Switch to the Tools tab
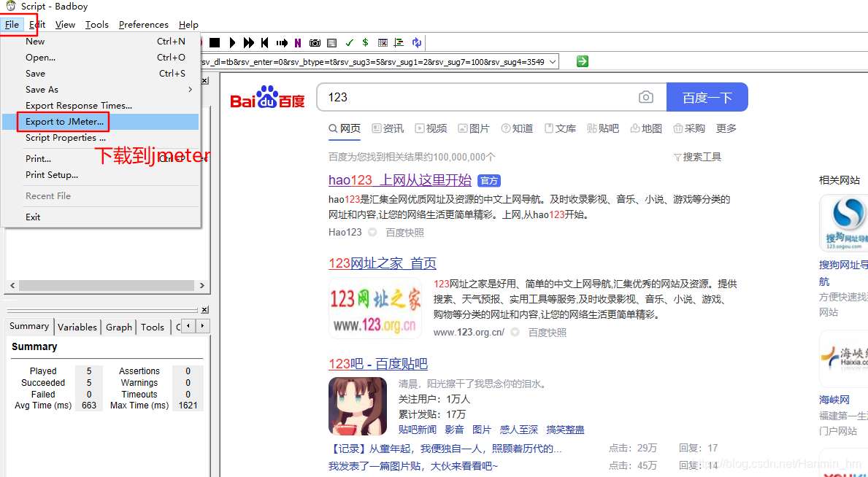Image resolution: width=868 pixels, height=477 pixels. pyautogui.click(x=153, y=327)
